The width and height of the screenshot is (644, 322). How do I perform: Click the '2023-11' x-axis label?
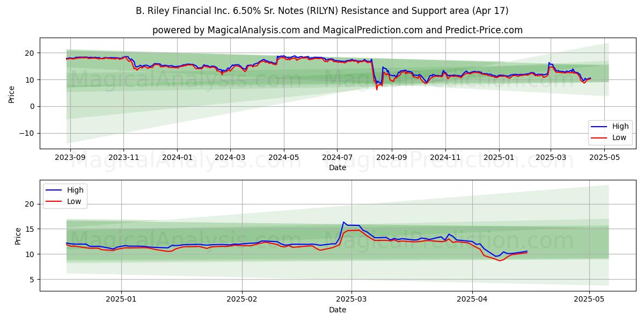(124, 157)
